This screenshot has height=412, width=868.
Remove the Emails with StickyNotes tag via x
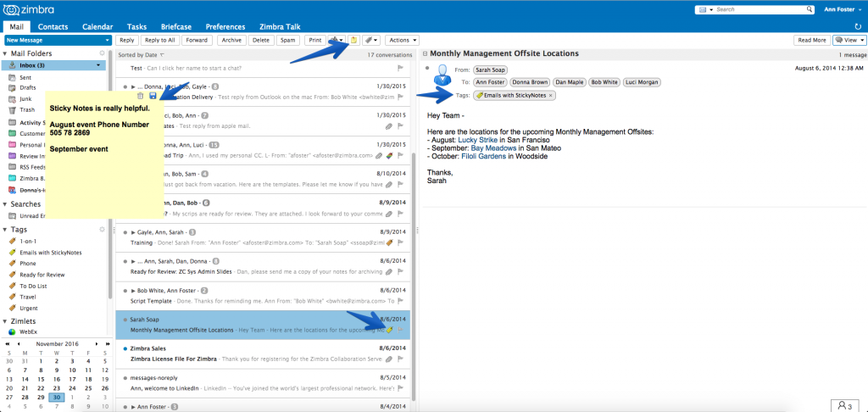550,95
